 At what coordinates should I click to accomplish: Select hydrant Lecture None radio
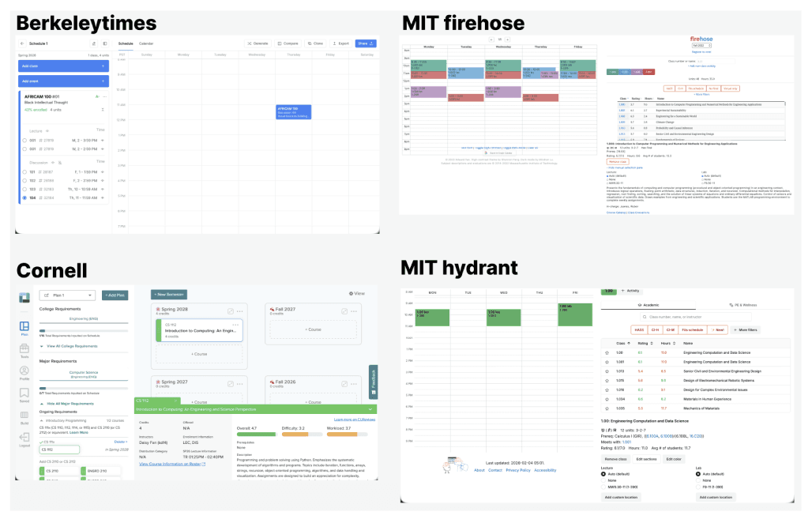click(603, 480)
